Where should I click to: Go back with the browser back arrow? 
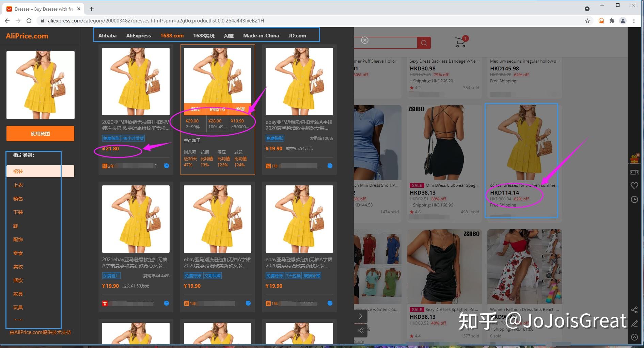point(7,21)
